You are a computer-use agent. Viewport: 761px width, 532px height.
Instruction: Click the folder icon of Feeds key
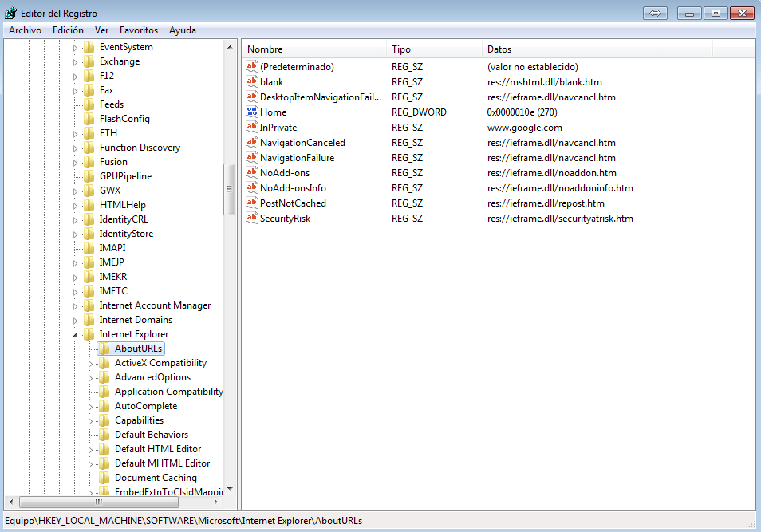pyautogui.click(x=89, y=104)
